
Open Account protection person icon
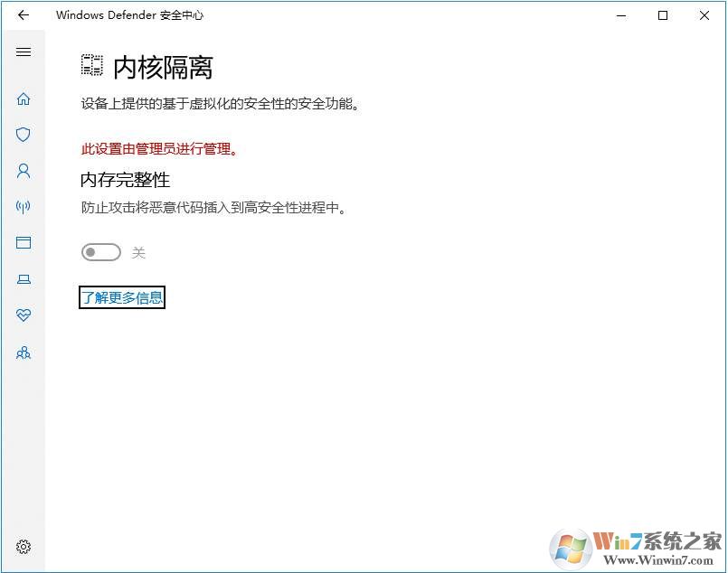point(24,171)
